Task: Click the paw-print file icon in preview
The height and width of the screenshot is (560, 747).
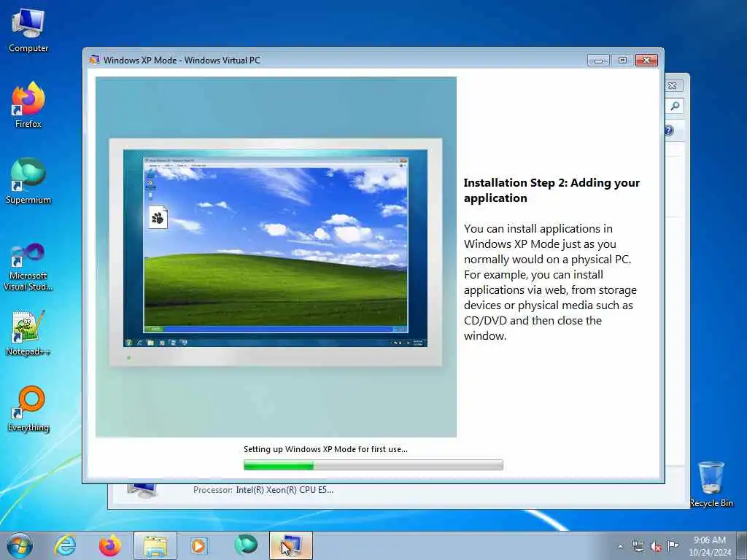Action: (x=158, y=217)
